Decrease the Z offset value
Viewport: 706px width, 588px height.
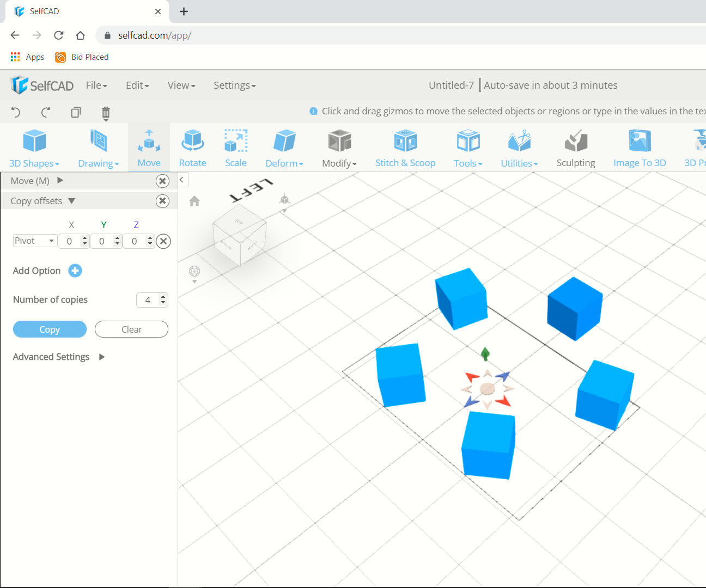[150, 244]
